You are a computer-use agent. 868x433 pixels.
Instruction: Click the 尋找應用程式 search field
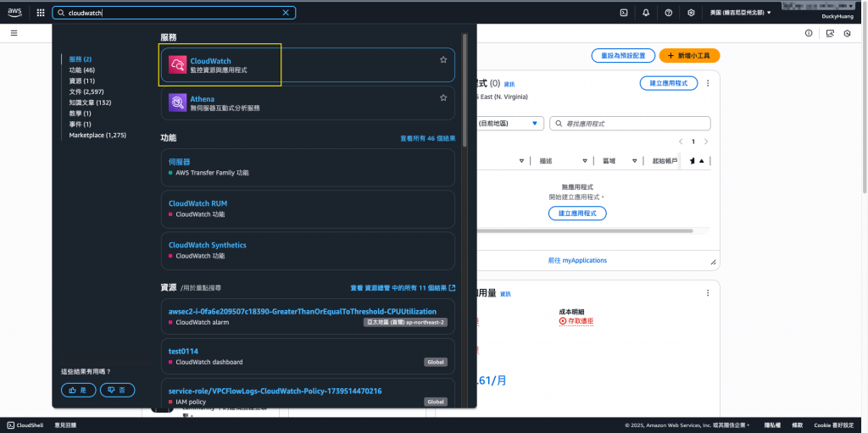630,124
